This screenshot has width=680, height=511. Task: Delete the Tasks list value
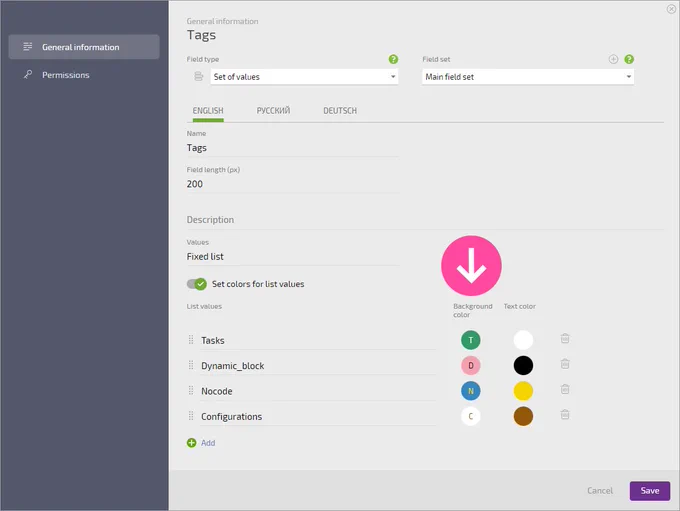(565, 338)
